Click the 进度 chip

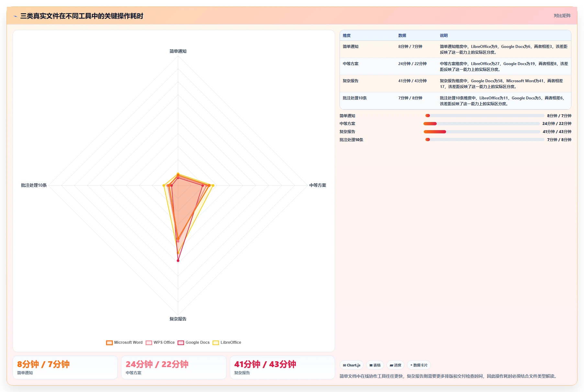click(395, 365)
